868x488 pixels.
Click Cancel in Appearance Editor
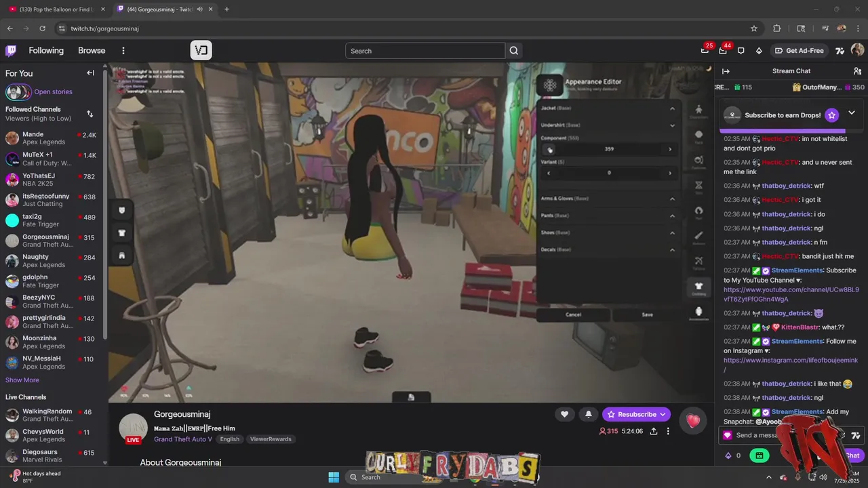[573, 314]
